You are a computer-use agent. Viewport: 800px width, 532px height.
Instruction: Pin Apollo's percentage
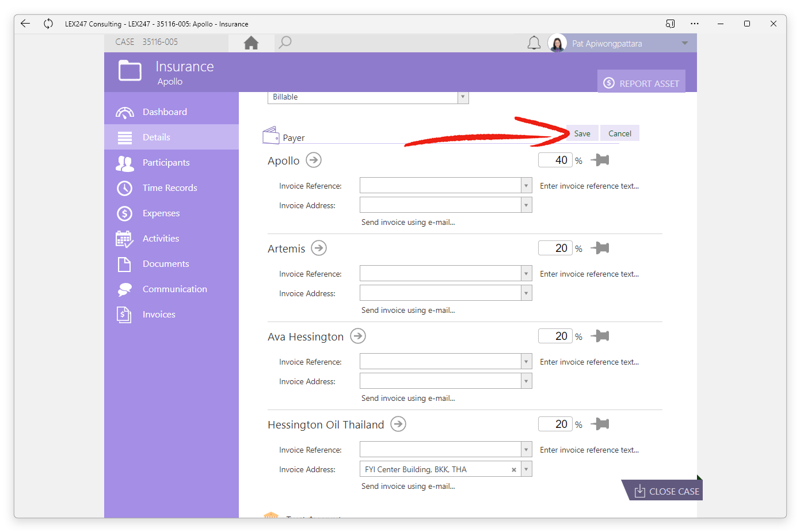click(600, 160)
